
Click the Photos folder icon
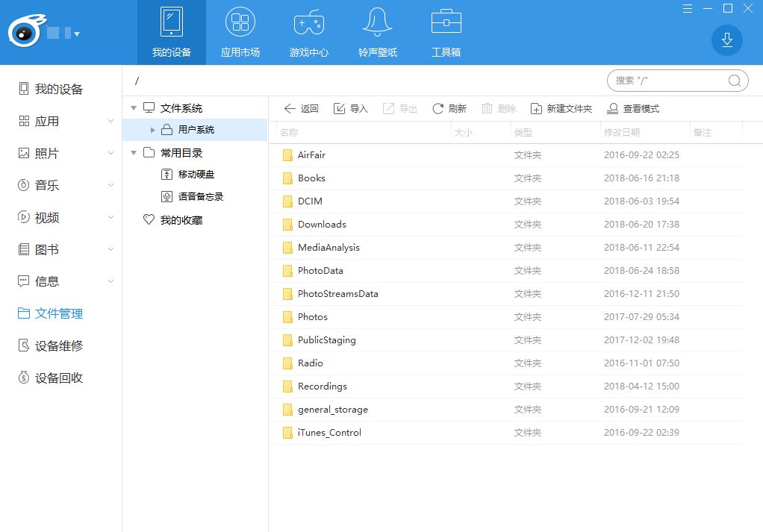pos(287,317)
